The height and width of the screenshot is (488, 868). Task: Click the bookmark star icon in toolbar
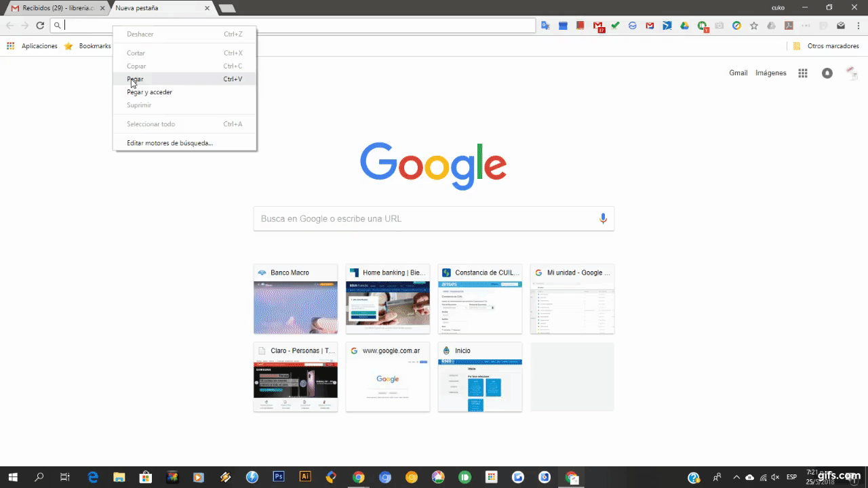pyautogui.click(x=754, y=26)
